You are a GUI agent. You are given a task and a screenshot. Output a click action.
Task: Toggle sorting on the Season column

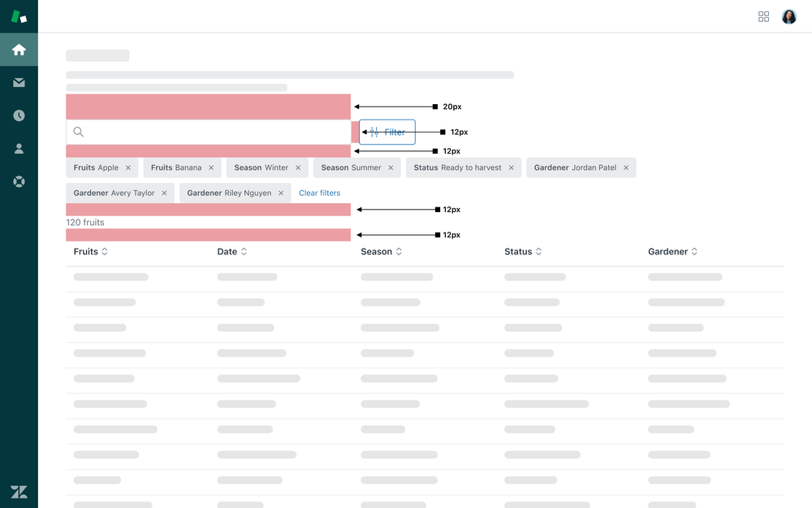pyautogui.click(x=398, y=251)
